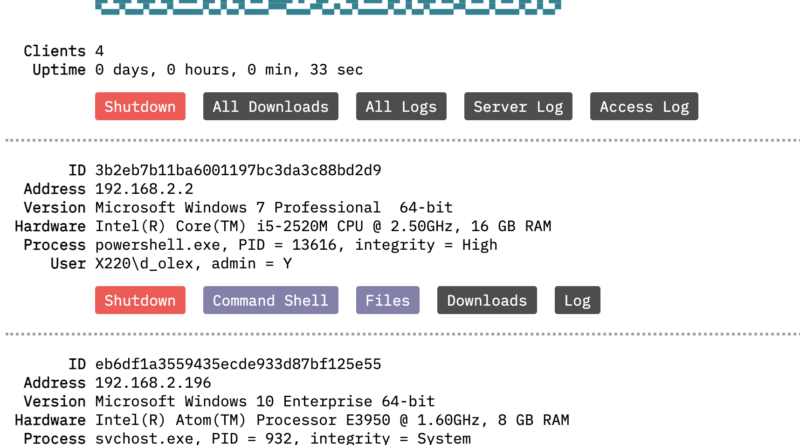Select address text 192.168.2.196
This screenshot has width=800, height=445.
click(x=153, y=383)
